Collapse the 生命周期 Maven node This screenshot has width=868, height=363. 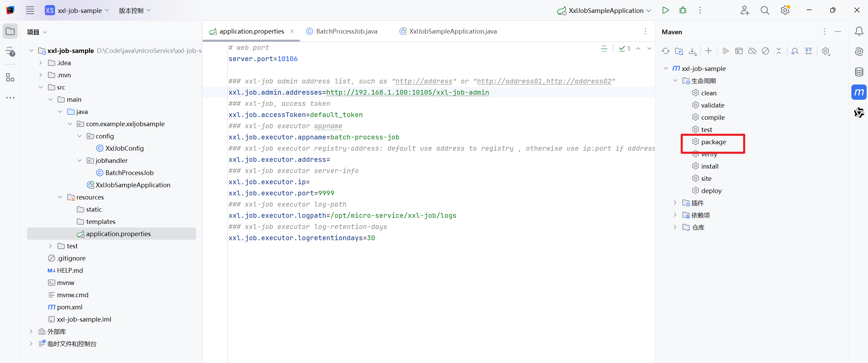675,81
